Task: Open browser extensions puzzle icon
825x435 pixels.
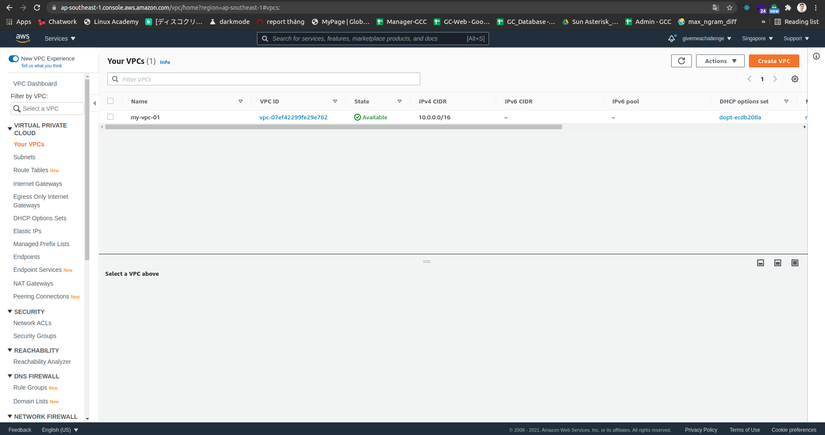Action: coord(788,7)
